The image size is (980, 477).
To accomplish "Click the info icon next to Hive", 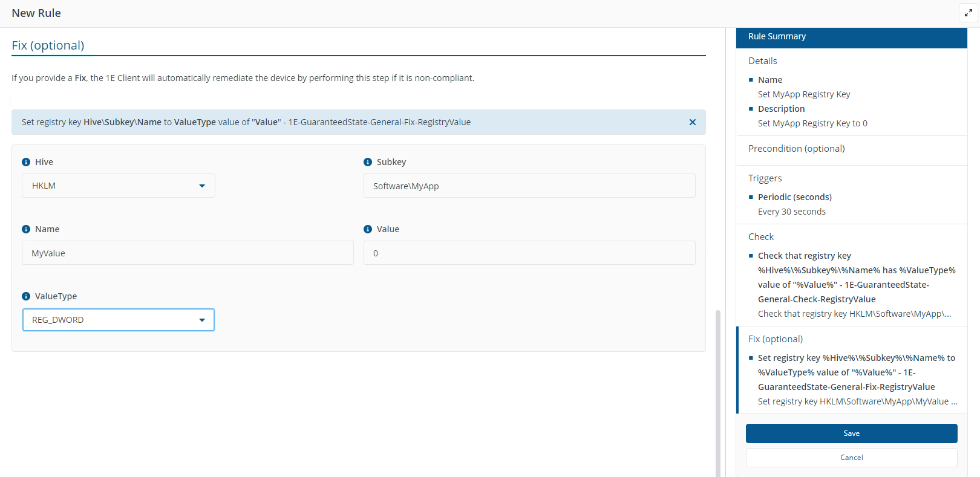I will pyautogui.click(x=26, y=162).
